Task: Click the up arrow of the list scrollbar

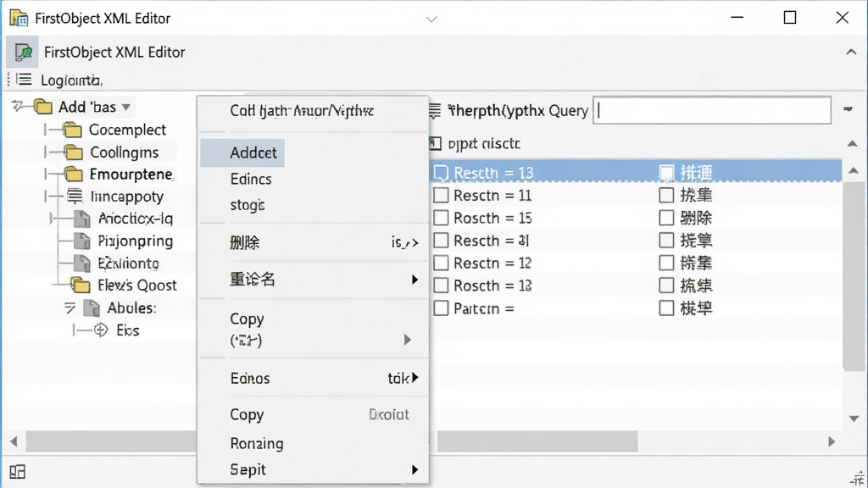Action: (x=854, y=170)
